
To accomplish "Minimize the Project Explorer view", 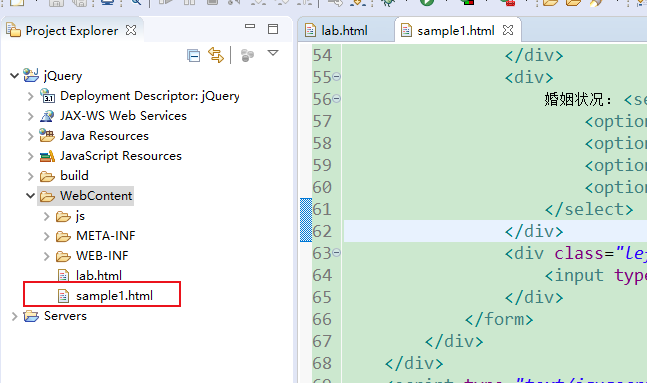I will pyautogui.click(x=250, y=26).
